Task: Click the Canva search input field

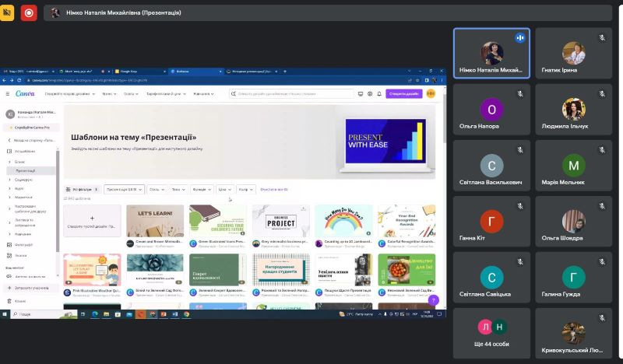Action: [291, 93]
